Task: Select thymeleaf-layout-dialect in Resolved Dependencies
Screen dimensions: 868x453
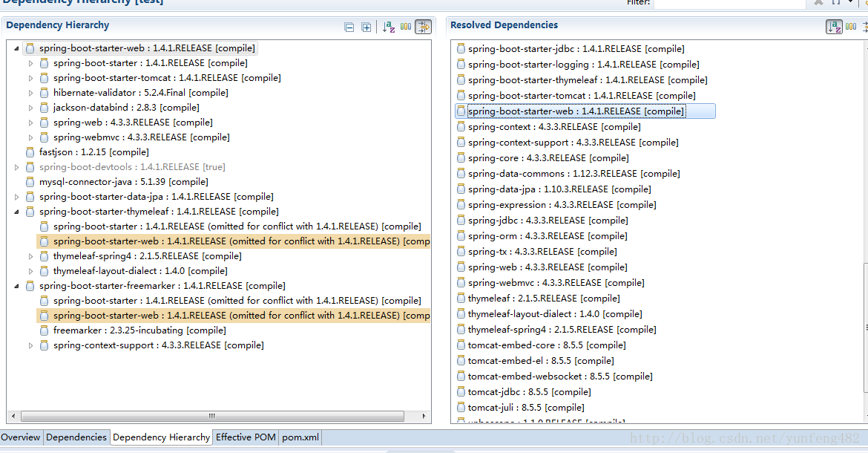Action: (555, 314)
